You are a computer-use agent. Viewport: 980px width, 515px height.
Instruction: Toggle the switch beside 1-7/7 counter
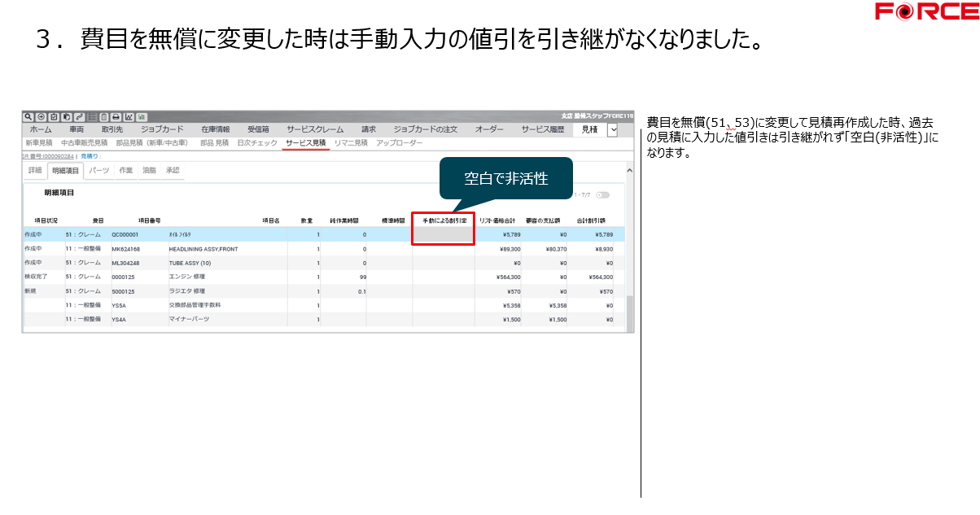pos(602,195)
